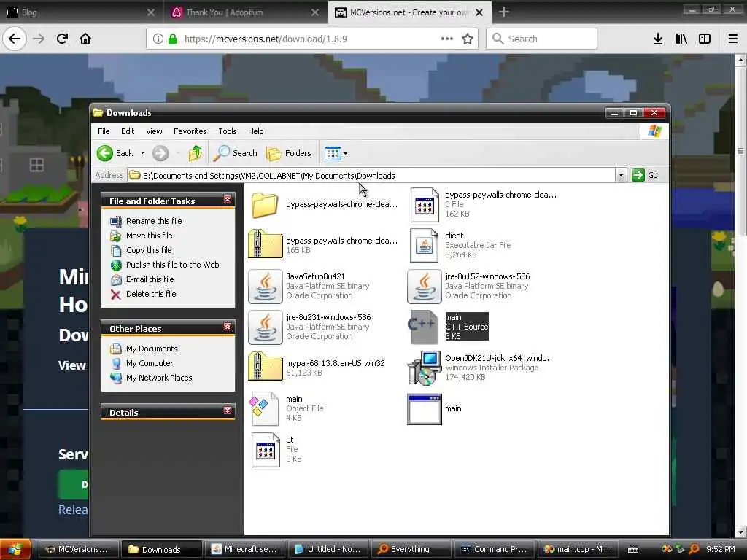Switch to Minecraft server taskbar button
Screen dimensions: 747x560
click(x=245, y=550)
